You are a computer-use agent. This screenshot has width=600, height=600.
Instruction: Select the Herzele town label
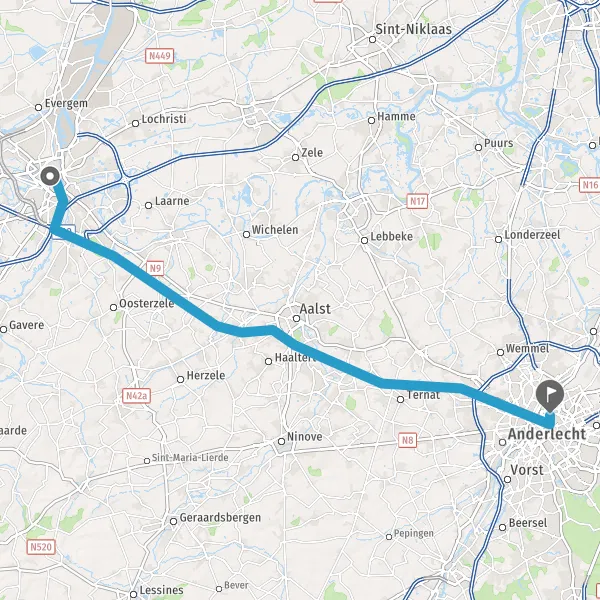(x=206, y=375)
